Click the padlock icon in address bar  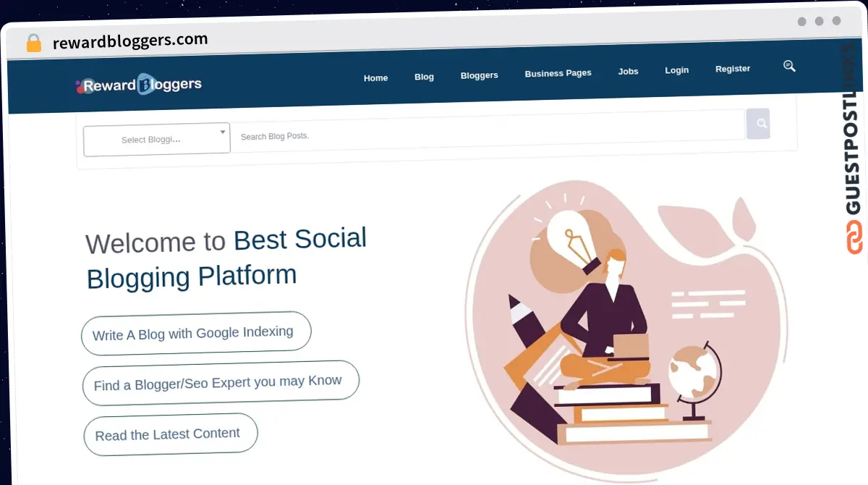click(x=34, y=43)
